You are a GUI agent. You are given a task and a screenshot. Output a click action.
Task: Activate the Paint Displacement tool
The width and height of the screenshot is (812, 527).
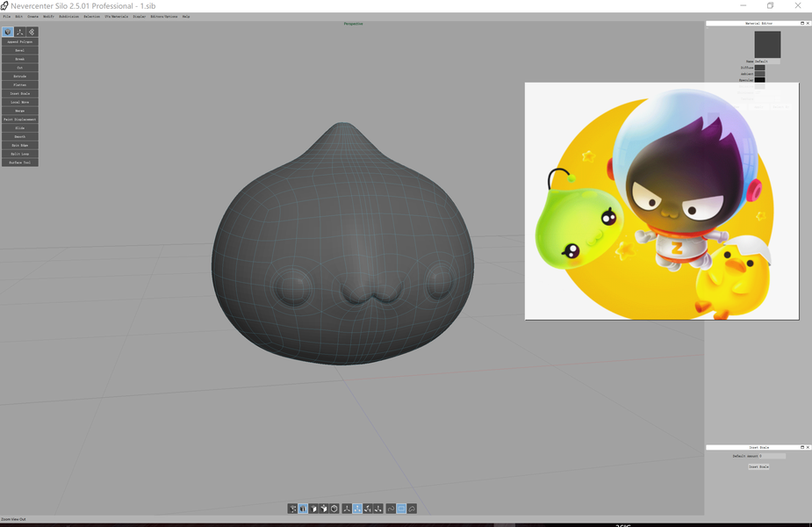pos(19,119)
